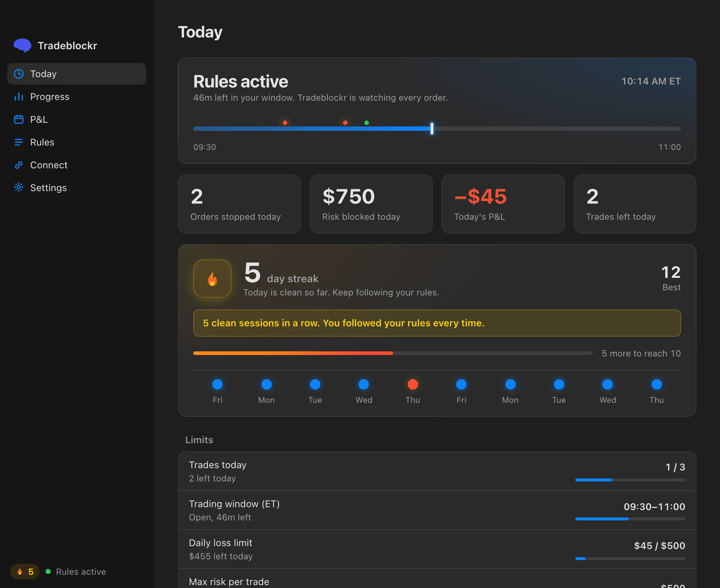Open the Risk blocked today card
Screen dimensions: 720x588
[x=371, y=204]
